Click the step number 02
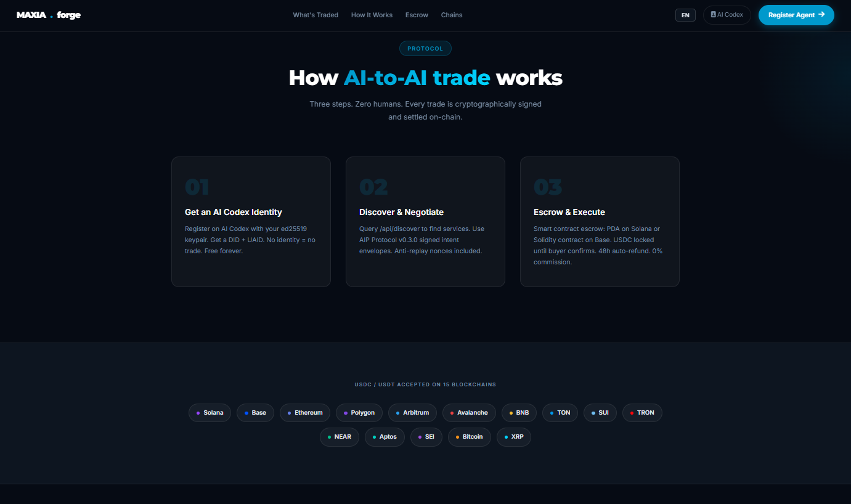This screenshot has width=851, height=504. (373, 187)
